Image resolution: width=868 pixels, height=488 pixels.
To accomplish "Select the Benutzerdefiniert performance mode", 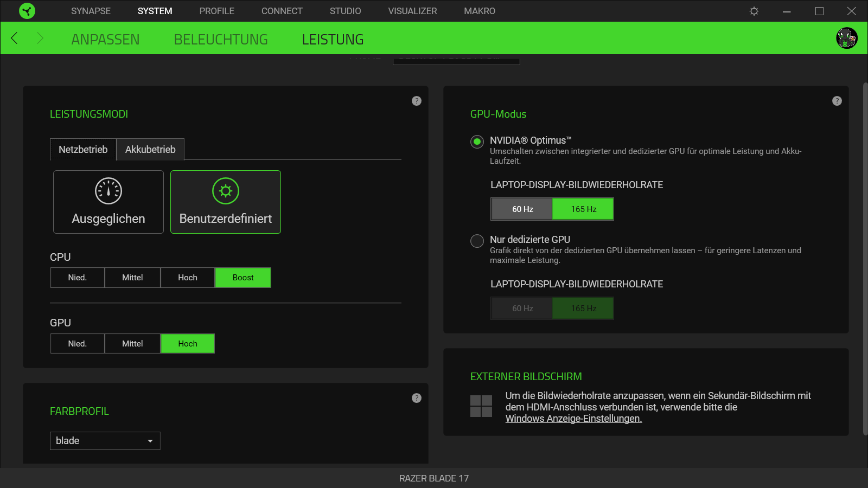I will point(226,202).
